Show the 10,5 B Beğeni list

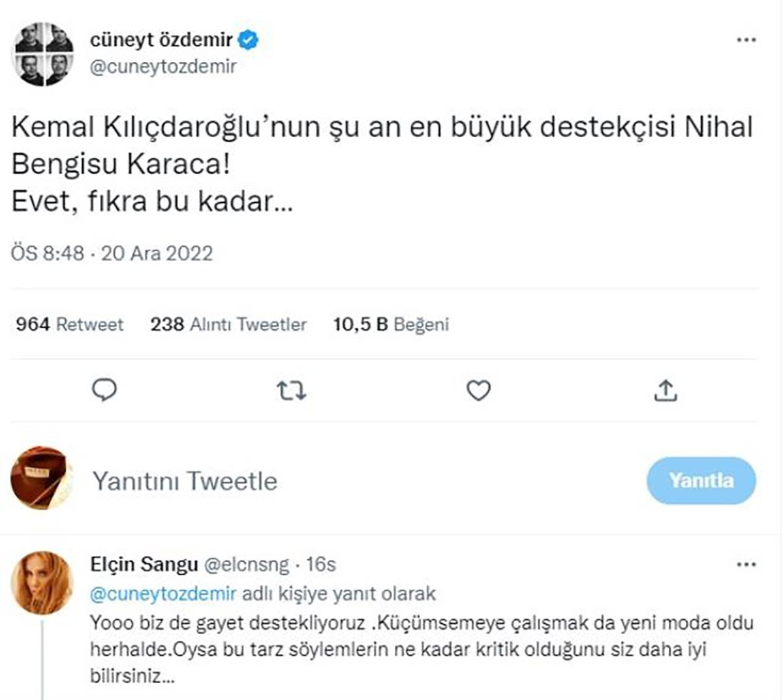391,324
